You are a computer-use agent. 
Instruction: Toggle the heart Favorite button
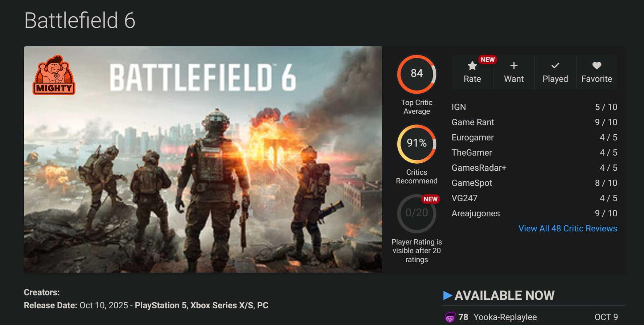(596, 66)
